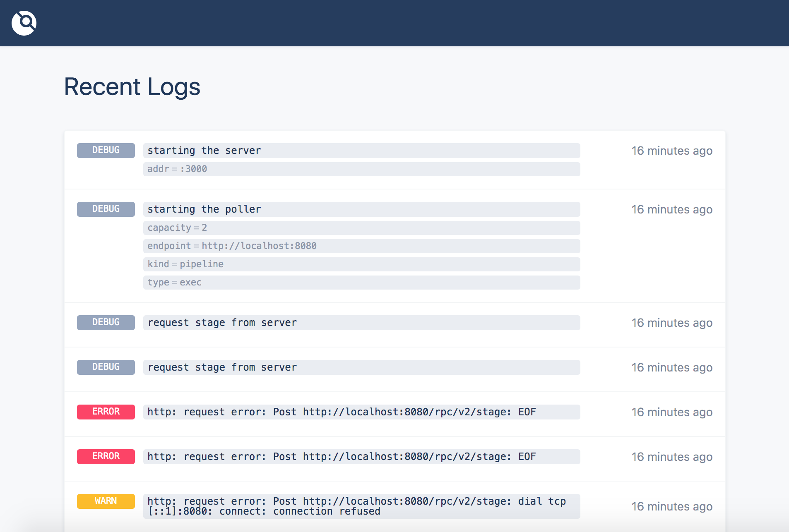Click the Drone logo icon in header

pyautogui.click(x=24, y=23)
